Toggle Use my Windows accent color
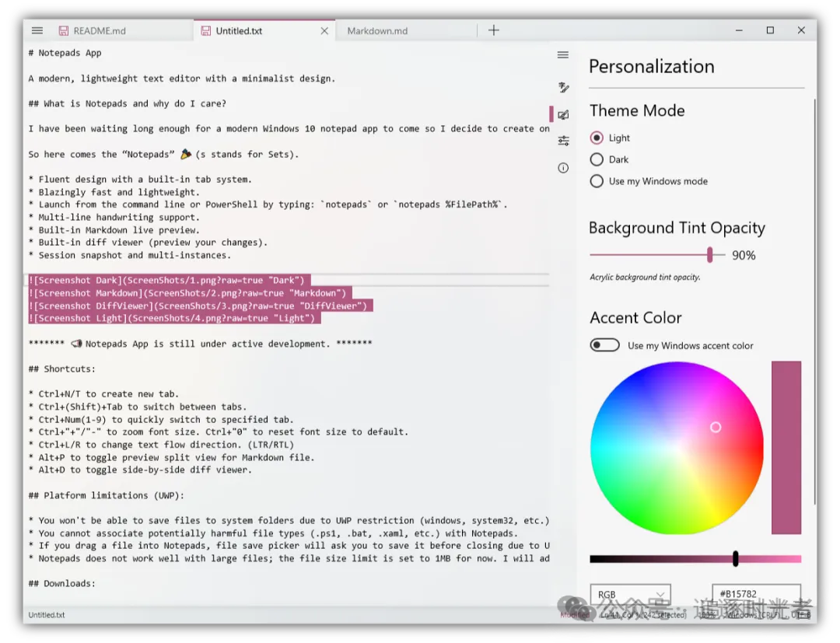 tap(605, 344)
